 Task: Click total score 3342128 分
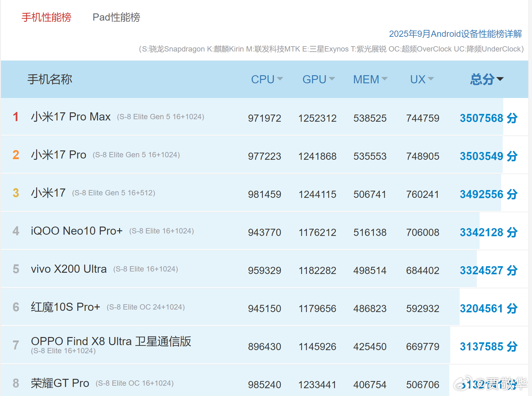(489, 232)
